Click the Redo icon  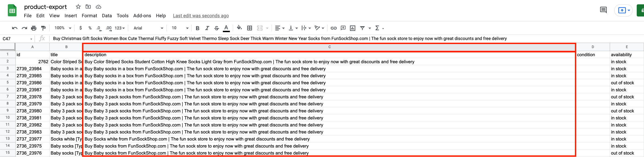[24, 28]
